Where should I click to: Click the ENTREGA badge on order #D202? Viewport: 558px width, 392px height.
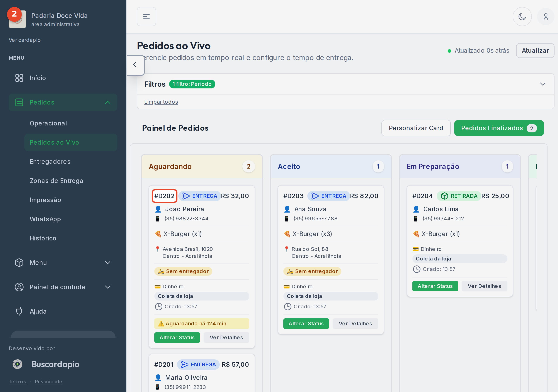[x=199, y=196]
